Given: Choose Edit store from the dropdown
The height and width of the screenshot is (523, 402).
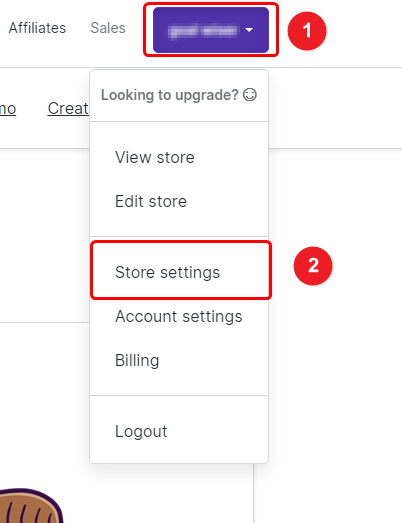Looking at the screenshot, I should [x=151, y=201].
